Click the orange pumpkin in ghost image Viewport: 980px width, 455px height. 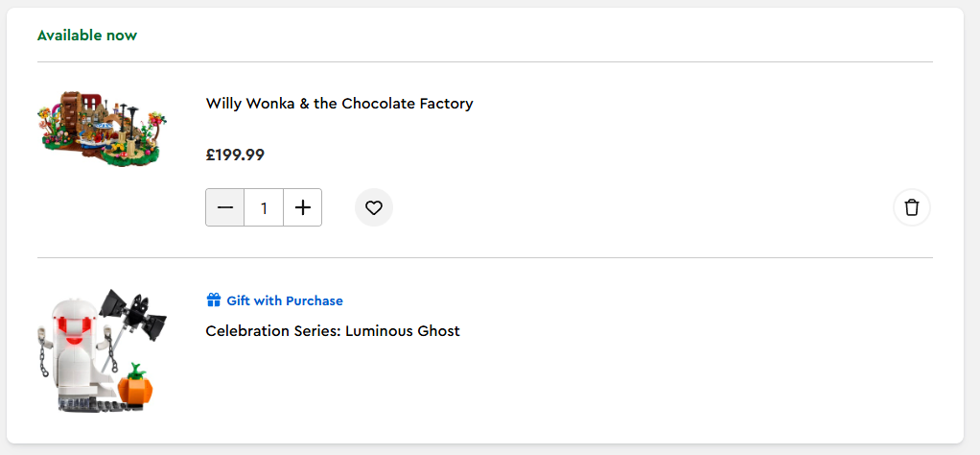136,386
